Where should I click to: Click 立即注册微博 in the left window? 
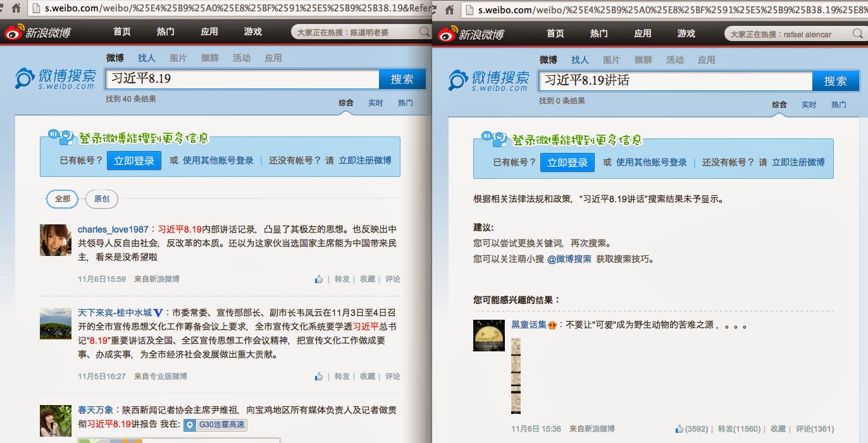(x=365, y=161)
